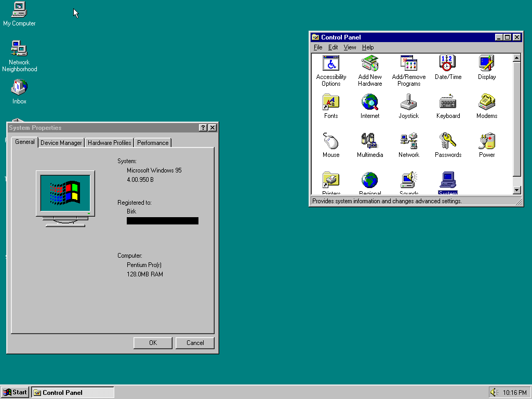Open the Inbox desktop icon

19,88
